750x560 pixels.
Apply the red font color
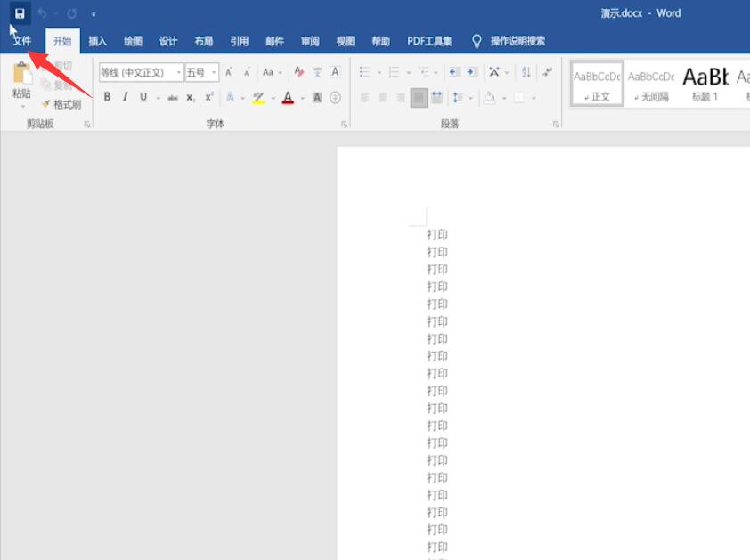point(288,98)
